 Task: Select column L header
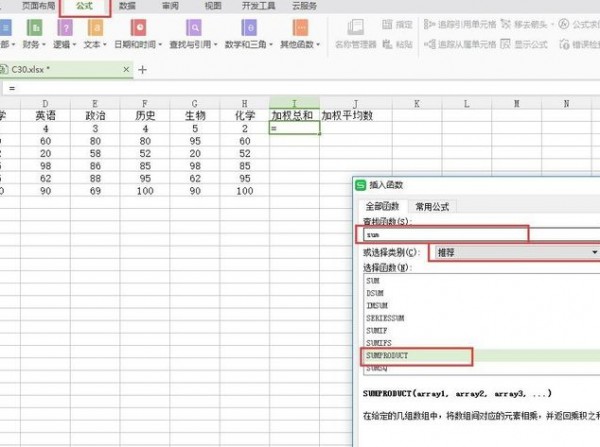click(466, 104)
